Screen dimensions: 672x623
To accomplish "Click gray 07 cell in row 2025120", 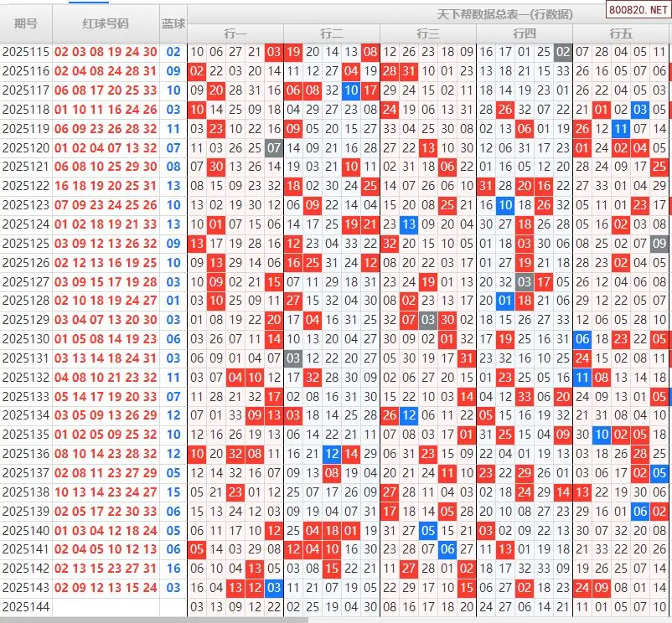I will (x=274, y=148).
